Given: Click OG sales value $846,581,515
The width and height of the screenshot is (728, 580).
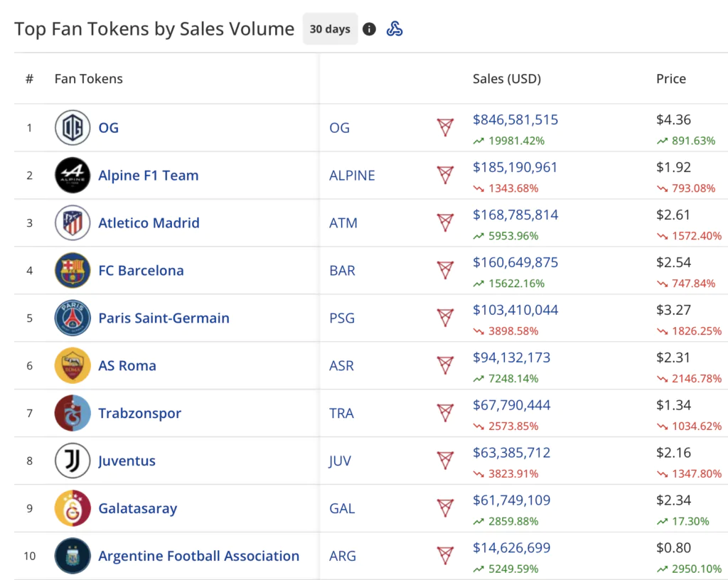Looking at the screenshot, I should (x=515, y=120).
